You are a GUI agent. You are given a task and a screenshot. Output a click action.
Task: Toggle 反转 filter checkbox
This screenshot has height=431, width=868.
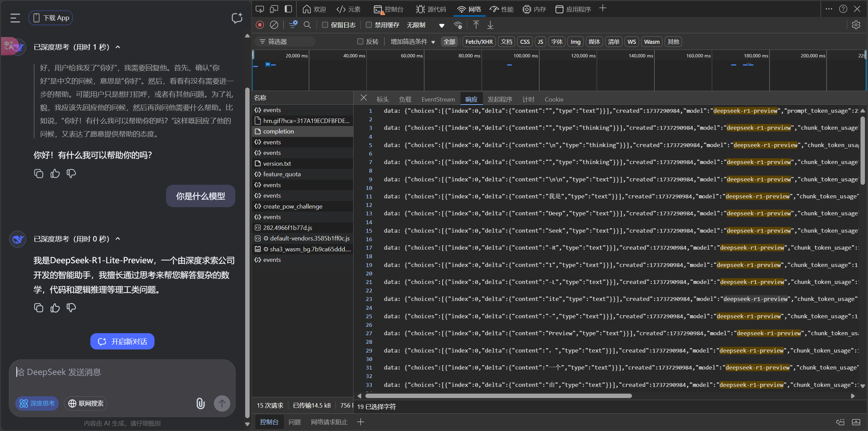(360, 41)
